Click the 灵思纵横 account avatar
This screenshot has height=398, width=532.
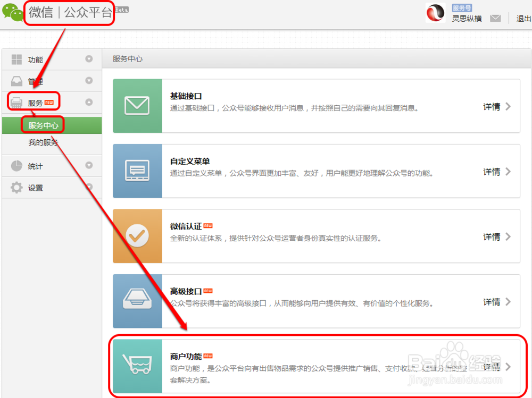click(x=436, y=13)
